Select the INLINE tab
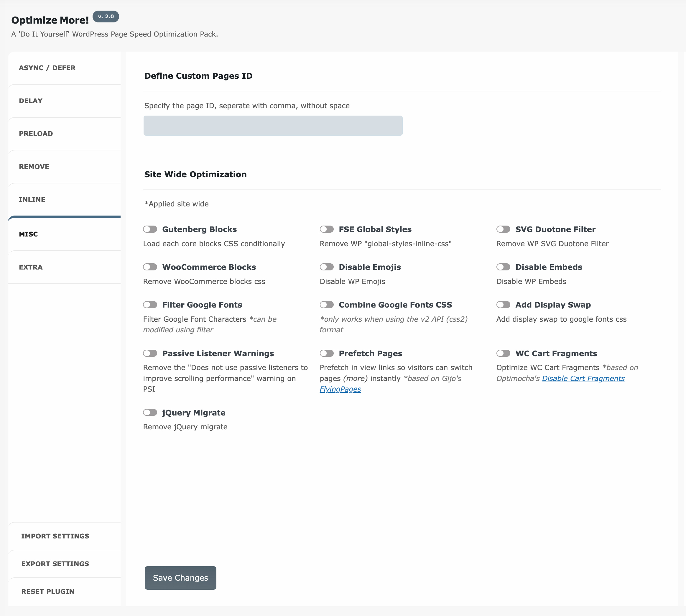Viewport: 686px width, 616px height. click(x=64, y=200)
